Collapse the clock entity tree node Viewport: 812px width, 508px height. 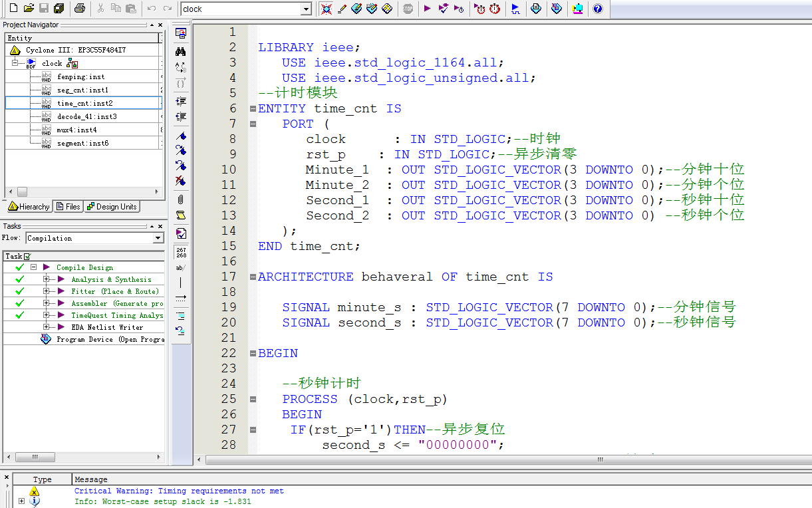(x=14, y=63)
